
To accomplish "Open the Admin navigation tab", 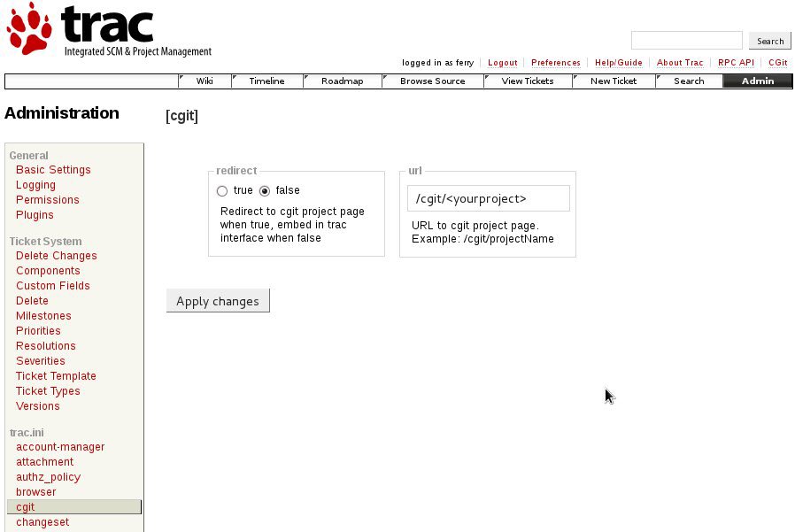I will pyautogui.click(x=758, y=81).
